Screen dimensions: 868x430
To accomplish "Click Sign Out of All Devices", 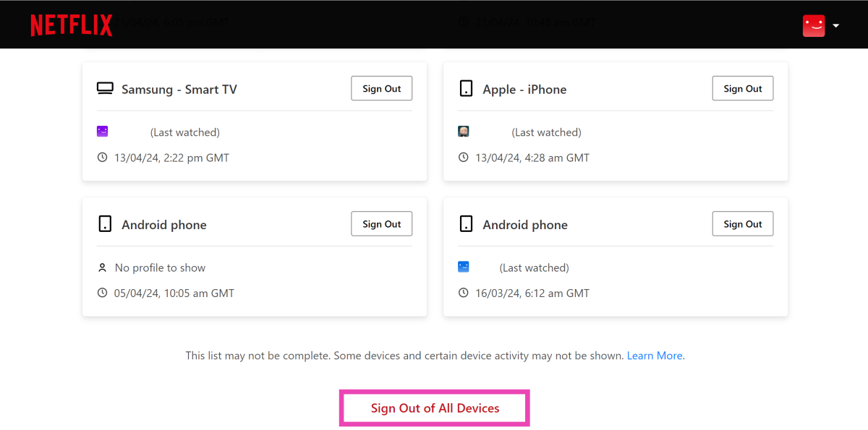I will [435, 408].
